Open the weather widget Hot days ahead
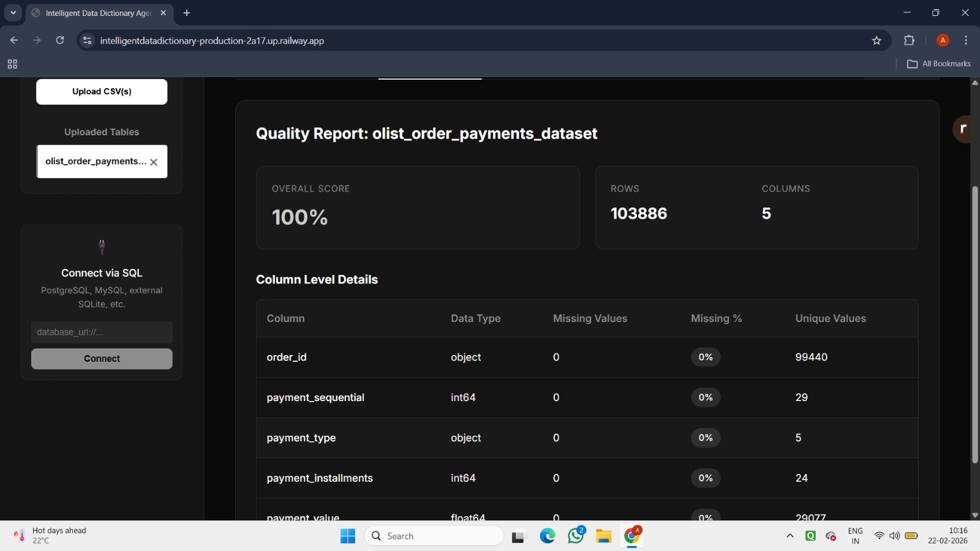The width and height of the screenshot is (980, 551). (50, 536)
